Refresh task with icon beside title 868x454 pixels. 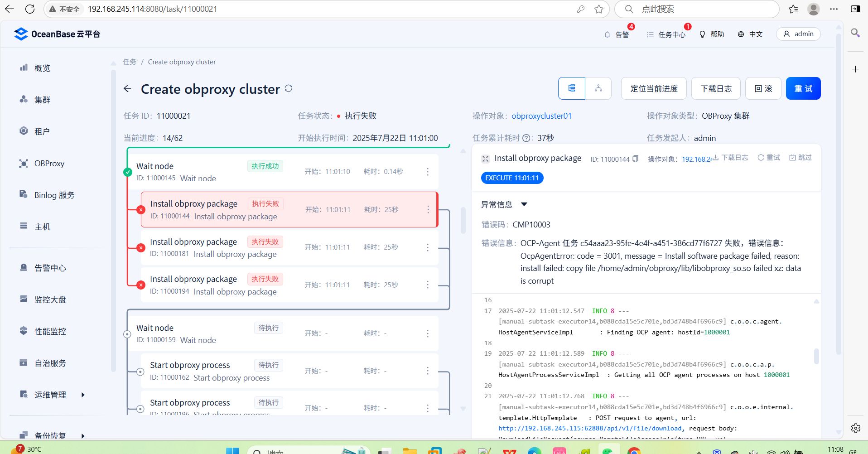tap(289, 88)
